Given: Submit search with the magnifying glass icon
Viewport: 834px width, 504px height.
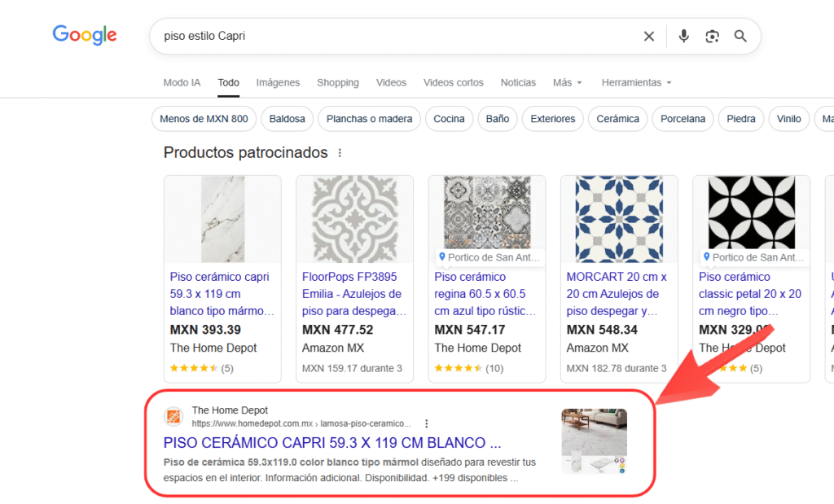Looking at the screenshot, I should 740,36.
